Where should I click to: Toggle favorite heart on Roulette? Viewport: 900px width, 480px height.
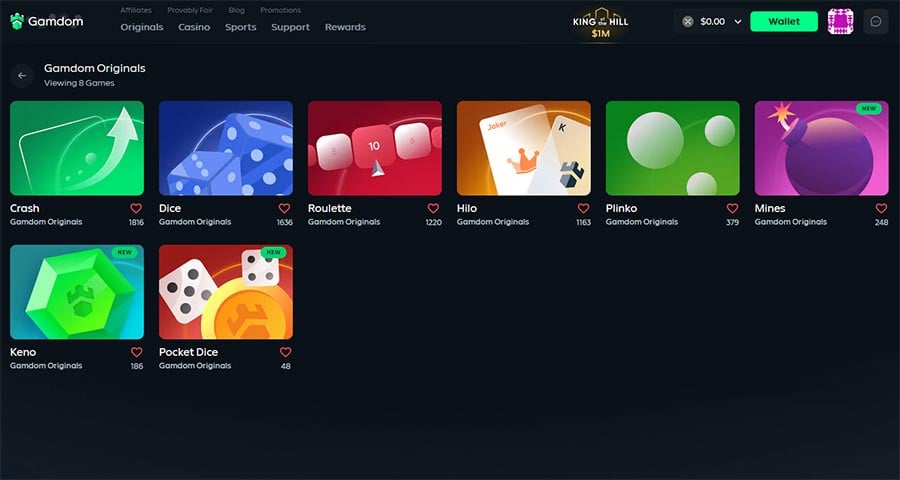coord(433,208)
